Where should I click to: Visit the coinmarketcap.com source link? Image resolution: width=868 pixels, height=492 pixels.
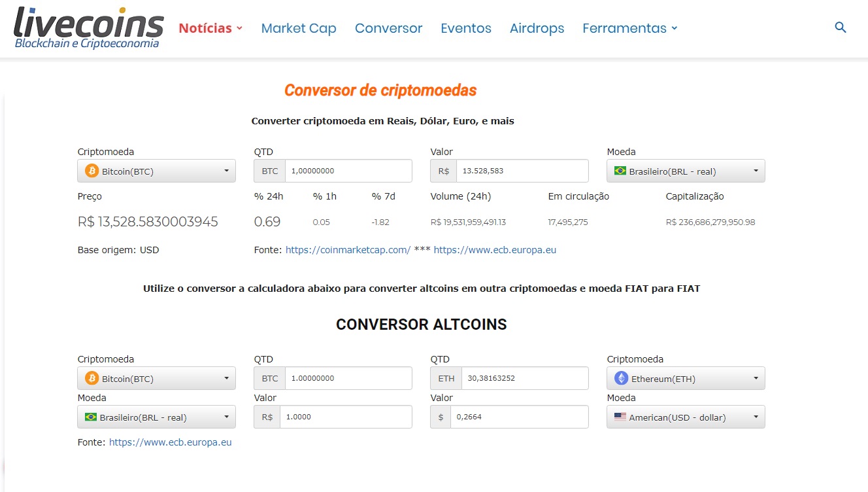pos(348,250)
